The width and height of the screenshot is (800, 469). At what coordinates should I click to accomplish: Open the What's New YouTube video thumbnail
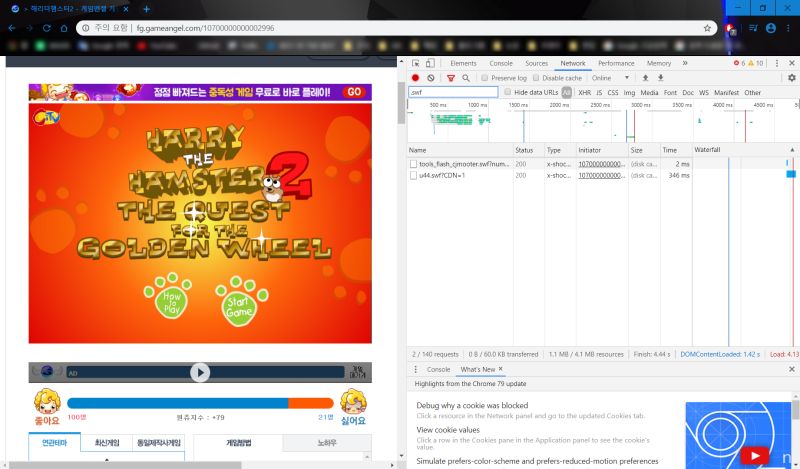pyautogui.click(x=738, y=434)
